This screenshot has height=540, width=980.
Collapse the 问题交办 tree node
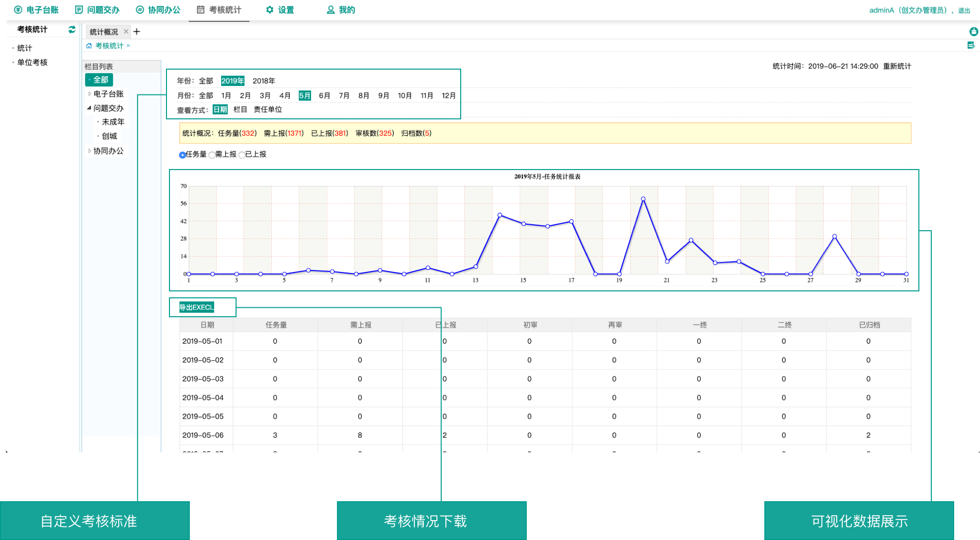pyautogui.click(x=89, y=108)
